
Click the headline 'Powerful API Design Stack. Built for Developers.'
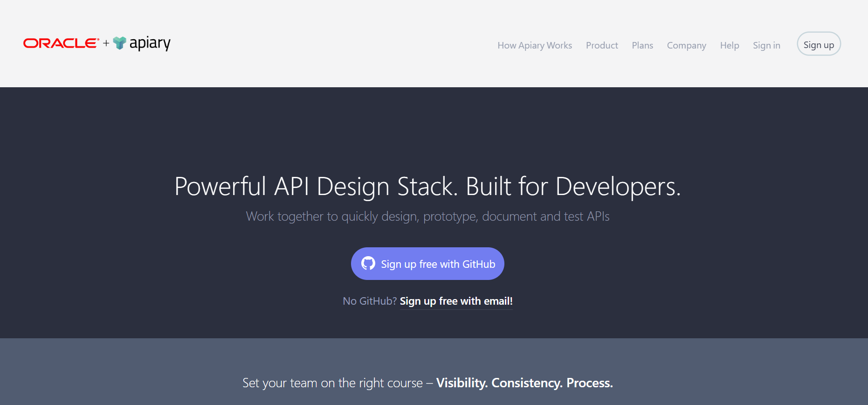point(427,187)
